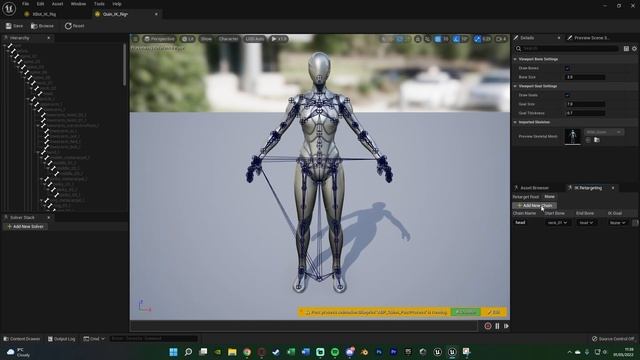This screenshot has height=360, width=640.
Task: Save the IK rig asset
Action: pos(14,26)
